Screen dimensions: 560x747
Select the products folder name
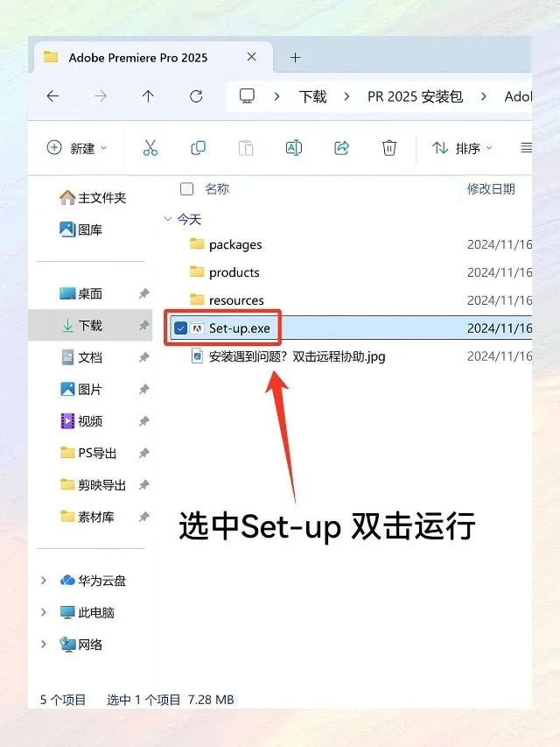point(234,272)
